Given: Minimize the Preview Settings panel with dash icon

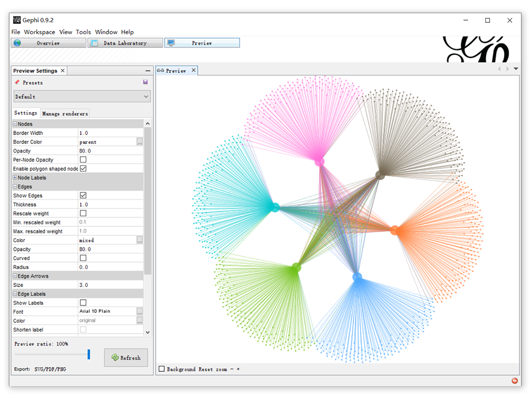Looking at the screenshot, I should point(148,71).
